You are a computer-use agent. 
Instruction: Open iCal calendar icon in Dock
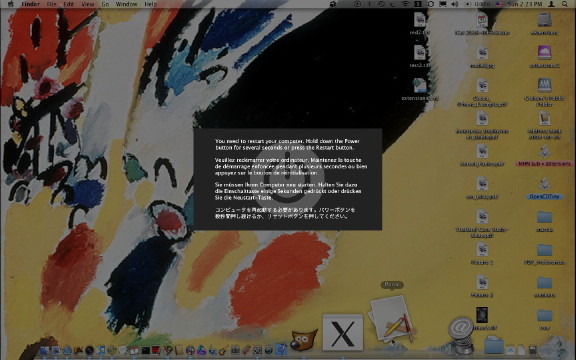(134, 350)
